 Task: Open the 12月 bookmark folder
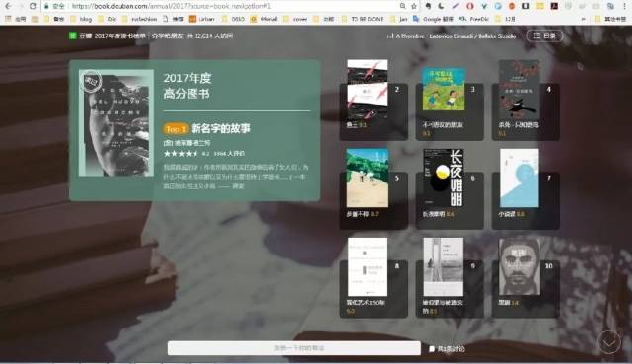pyautogui.click(x=506, y=19)
